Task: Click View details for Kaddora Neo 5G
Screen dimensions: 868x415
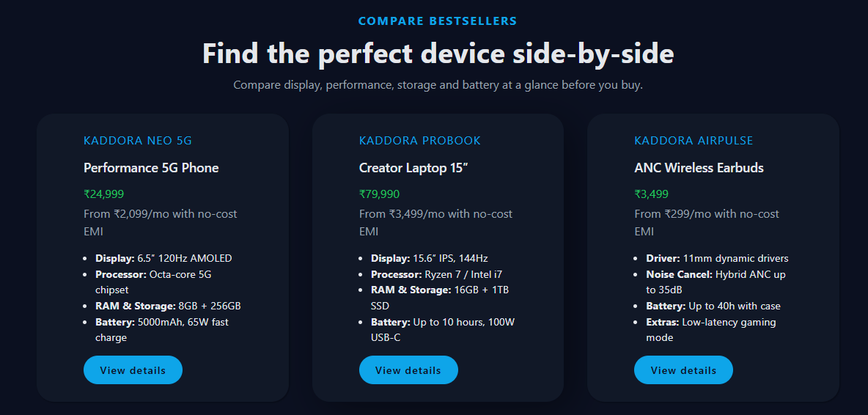Action: coord(133,370)
